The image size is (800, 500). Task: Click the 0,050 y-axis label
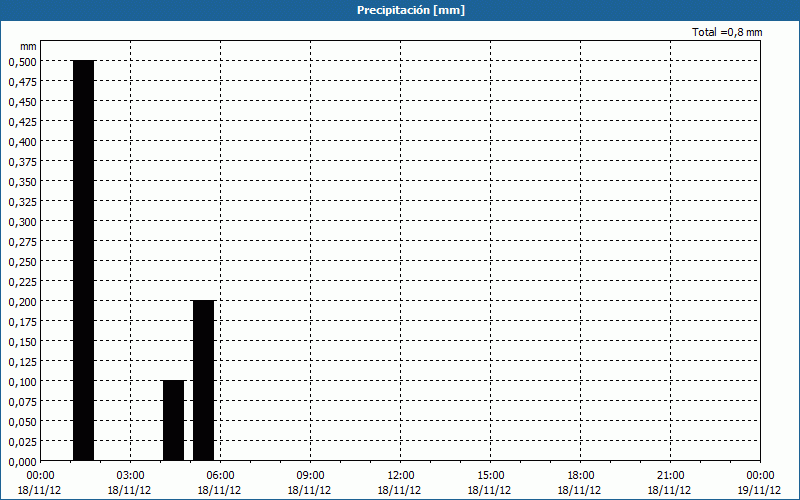pyautogui.click(x=23, y=421)
